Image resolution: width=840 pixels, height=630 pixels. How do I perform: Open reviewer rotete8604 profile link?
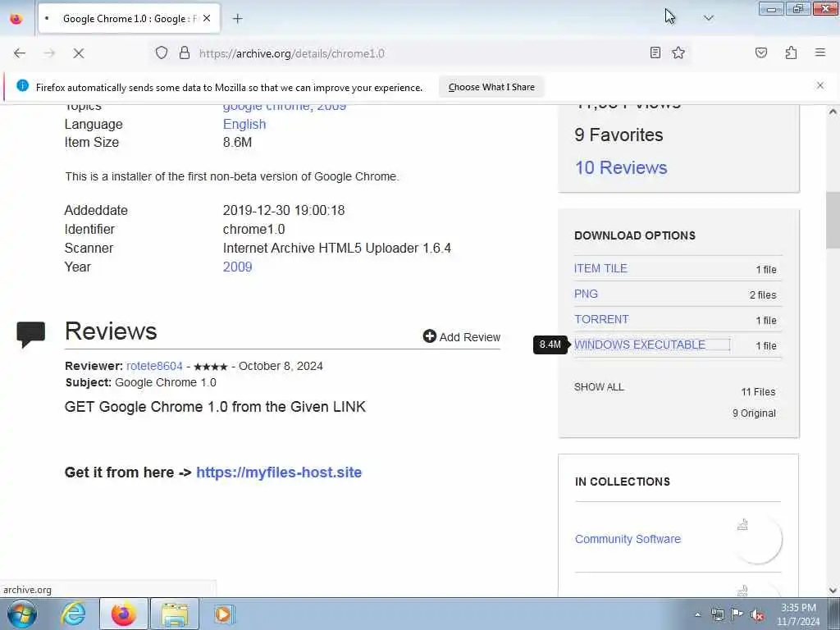[x=154, y=366]
